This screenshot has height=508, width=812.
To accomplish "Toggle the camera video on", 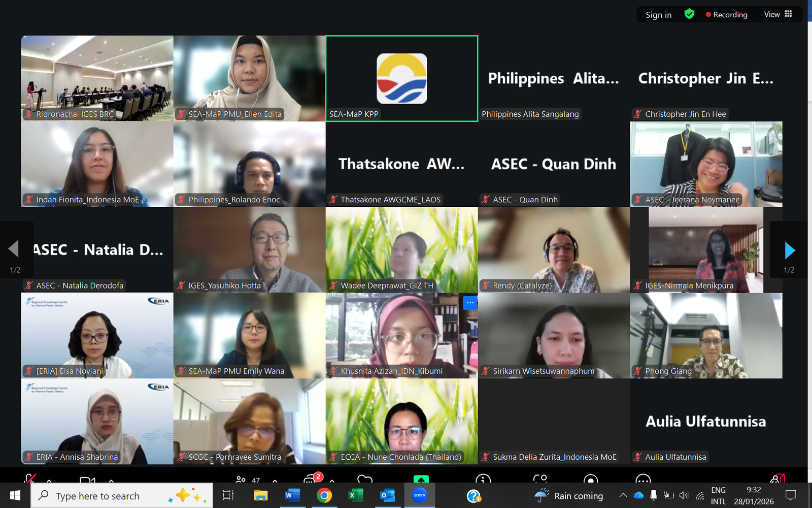I will pos(87,480).
